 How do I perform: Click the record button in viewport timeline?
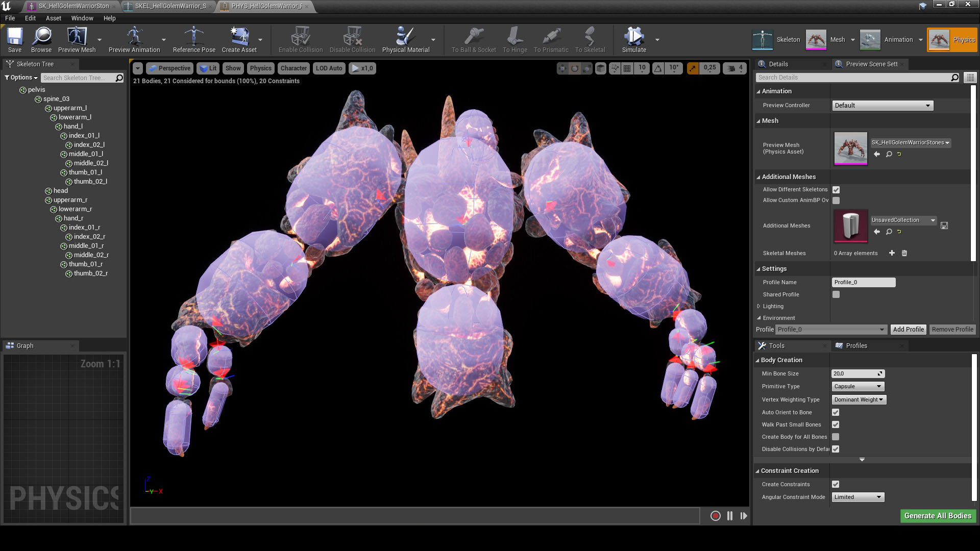[x=715, y=516]
